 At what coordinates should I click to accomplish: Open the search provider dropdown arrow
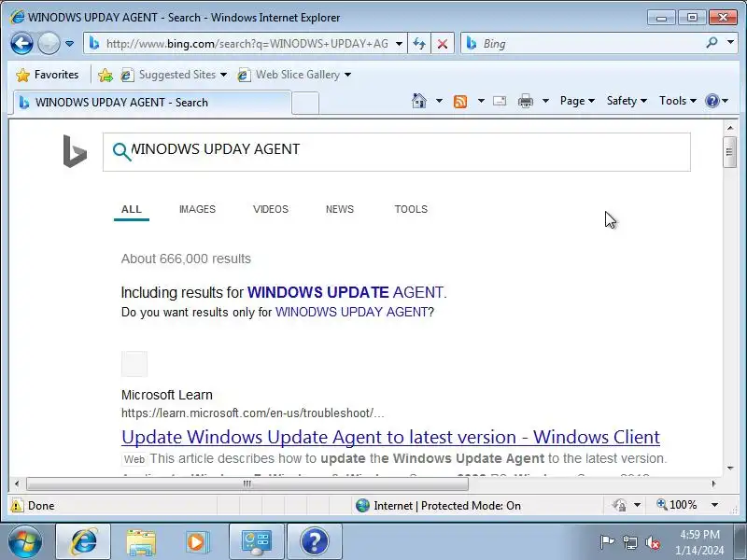click(730, 42)
